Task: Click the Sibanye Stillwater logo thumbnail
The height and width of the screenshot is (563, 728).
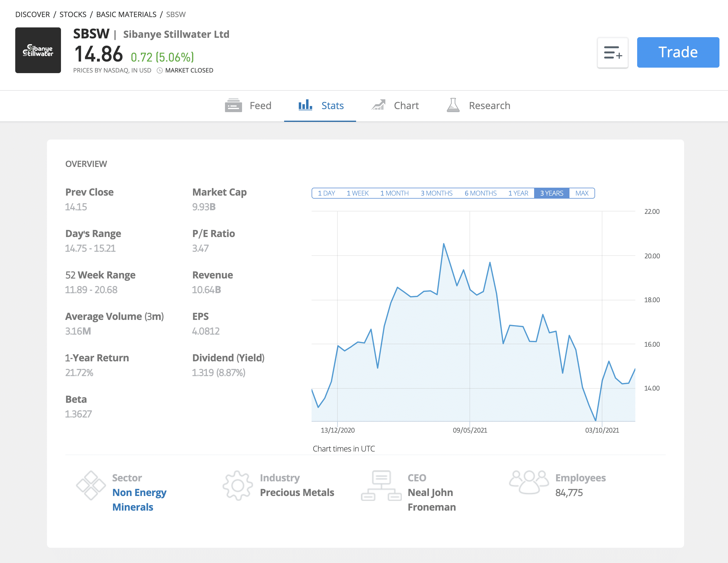Action: (38, 50)
